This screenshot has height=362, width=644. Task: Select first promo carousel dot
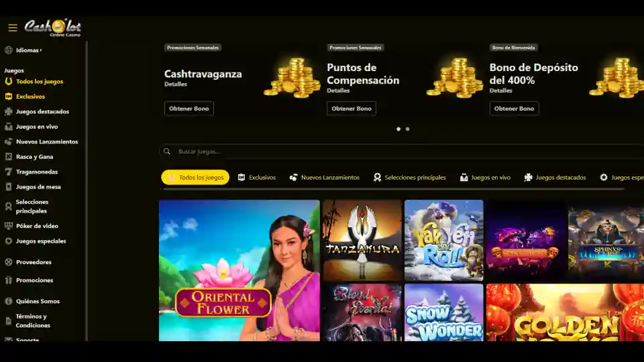pyautogui.click(x=398, y=129)
